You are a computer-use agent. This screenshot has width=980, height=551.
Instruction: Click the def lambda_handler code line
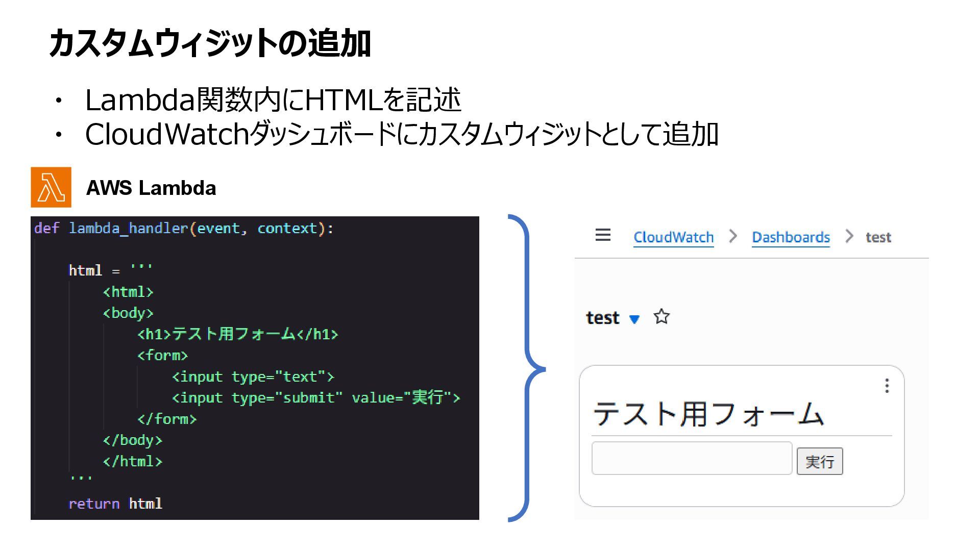(x=184, y=228)
